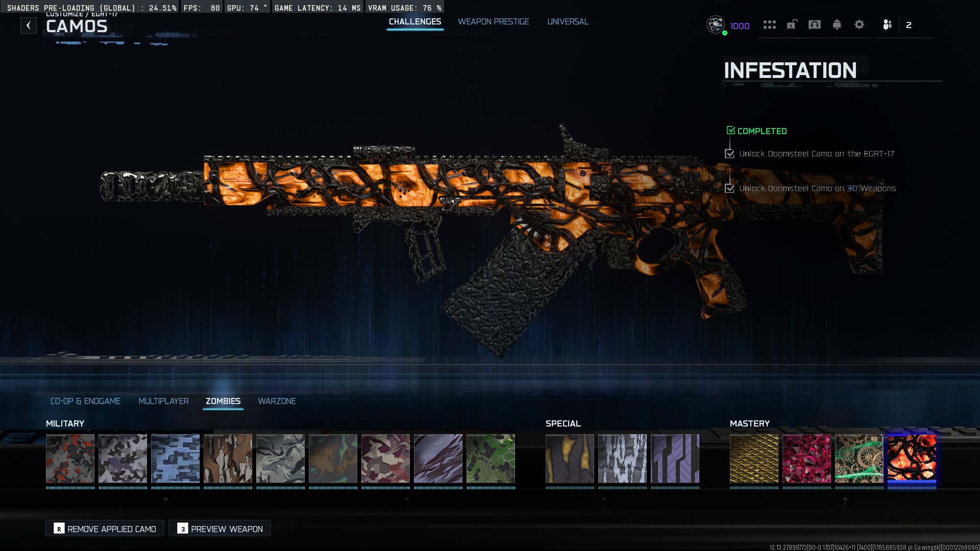Select the purple slash streak military camo
This screenshot has width=980, height=551.
pyautogui.click(x=438, y=459)
